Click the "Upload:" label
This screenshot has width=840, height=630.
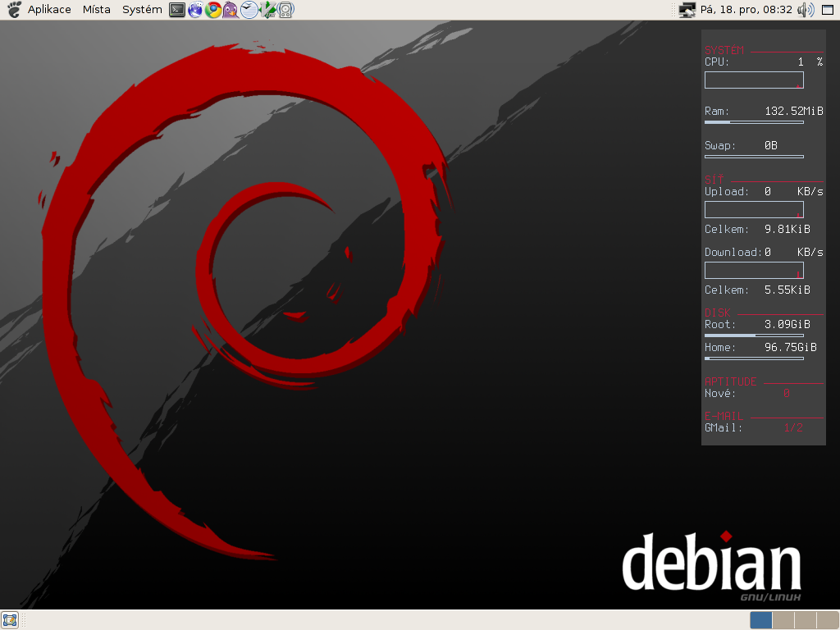[727, 191]
